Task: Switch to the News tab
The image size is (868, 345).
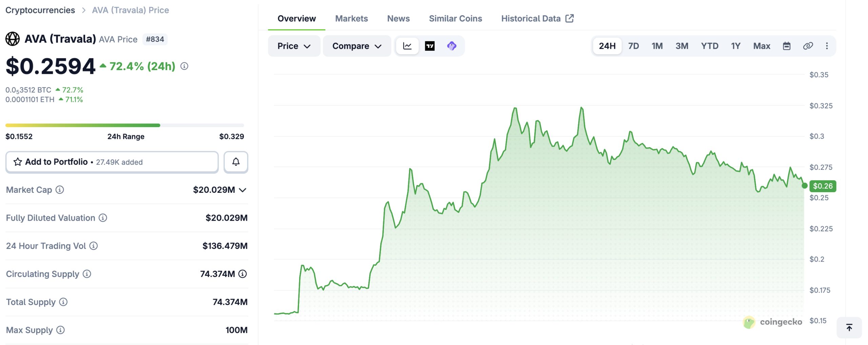Action: (x=398, y=19)
